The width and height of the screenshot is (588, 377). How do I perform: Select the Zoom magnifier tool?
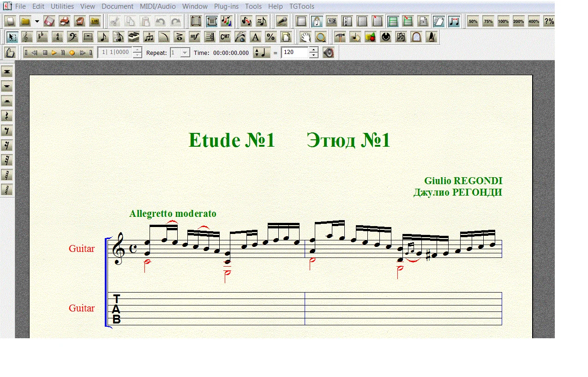point(320,37)
